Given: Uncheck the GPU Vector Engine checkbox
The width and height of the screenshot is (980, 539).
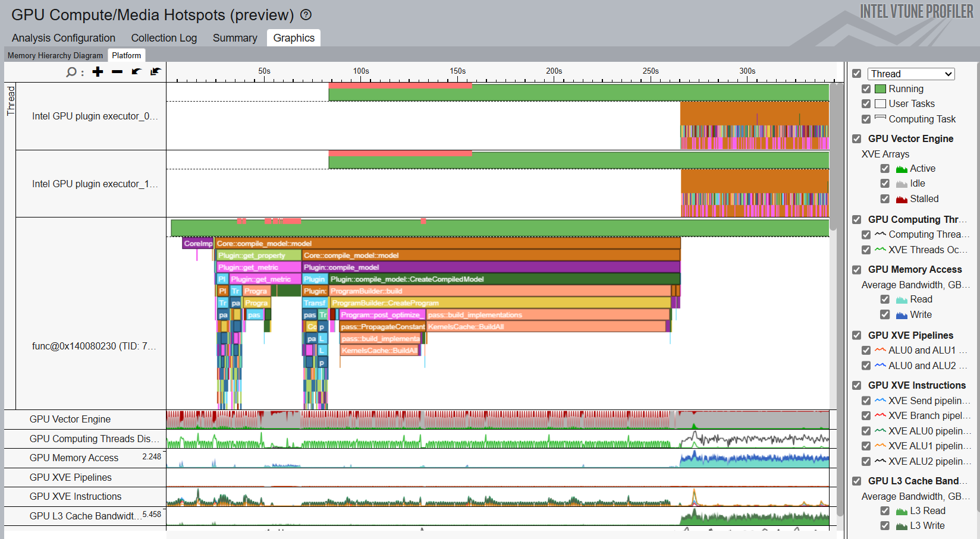Looking at the screenshot, I should [856, 138].
